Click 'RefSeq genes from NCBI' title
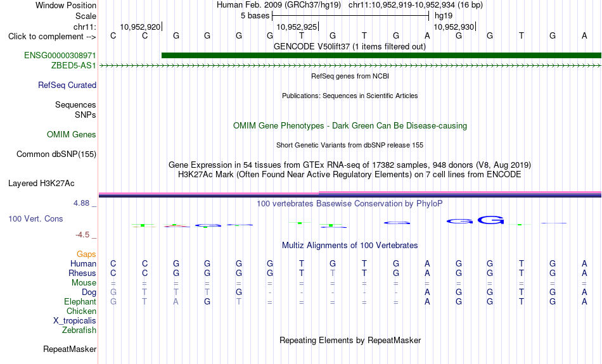This screenshot has height=364, width=602. pyautogui.click(x=350, y=77)
